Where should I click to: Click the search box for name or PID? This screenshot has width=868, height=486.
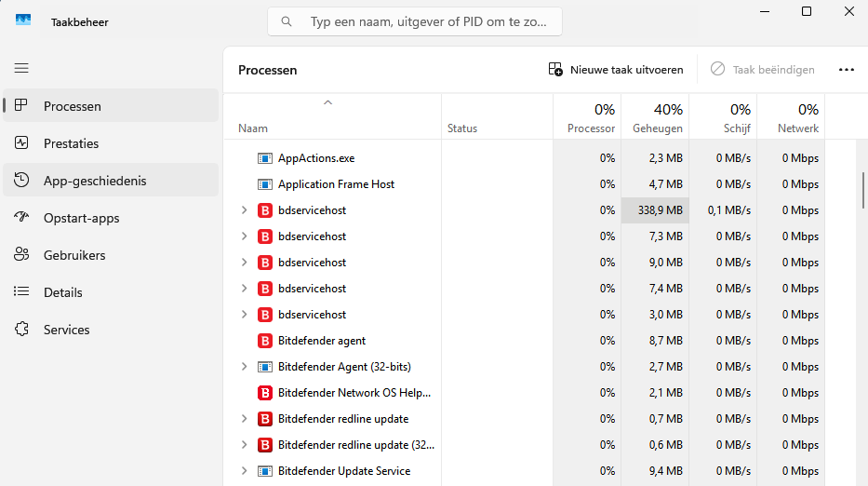[415, 21]
